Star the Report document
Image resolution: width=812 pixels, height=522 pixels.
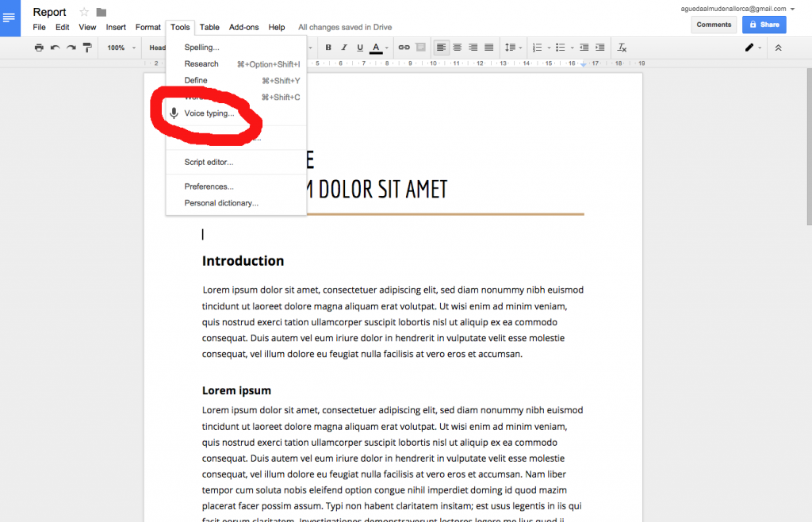(83, 12)
